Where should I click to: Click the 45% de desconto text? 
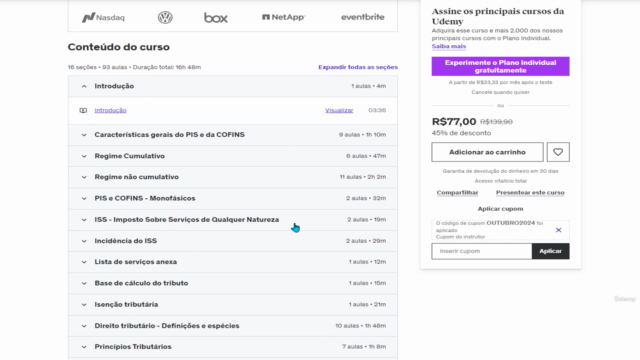(x=461, y=133)
